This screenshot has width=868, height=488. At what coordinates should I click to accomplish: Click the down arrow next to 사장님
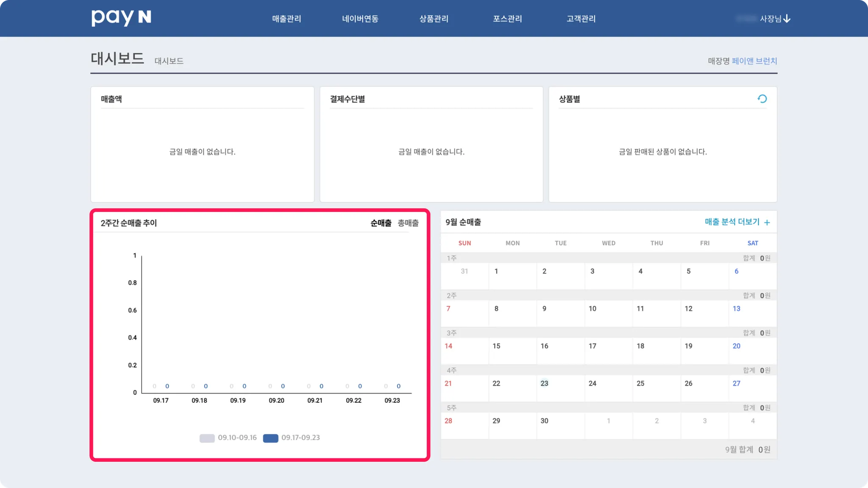click(x=787, y=19)
